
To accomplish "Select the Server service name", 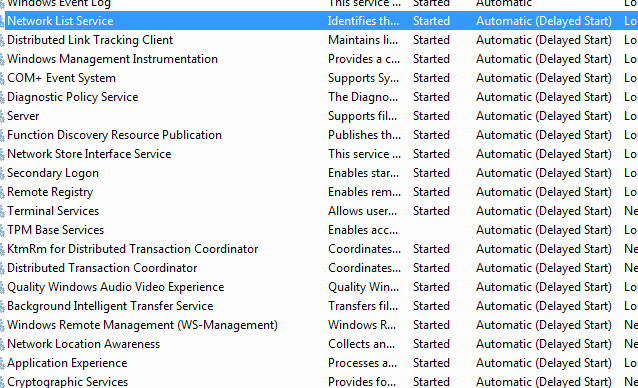I will click(x=23, y=116).
